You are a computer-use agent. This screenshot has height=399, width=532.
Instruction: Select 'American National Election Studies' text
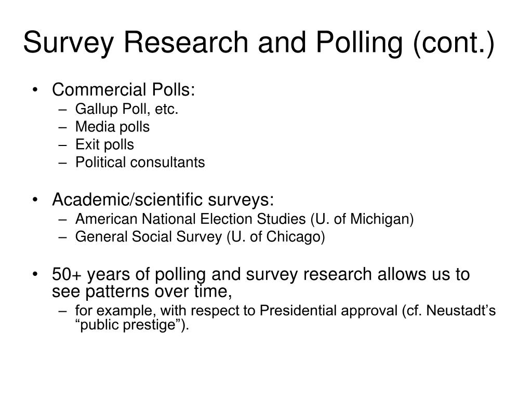[190, 219]
